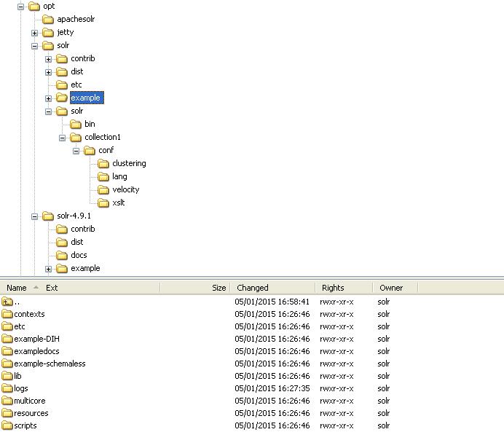
Task: Collapse the solr-4.9.1 tree node
Action: [x=35, y=216]
